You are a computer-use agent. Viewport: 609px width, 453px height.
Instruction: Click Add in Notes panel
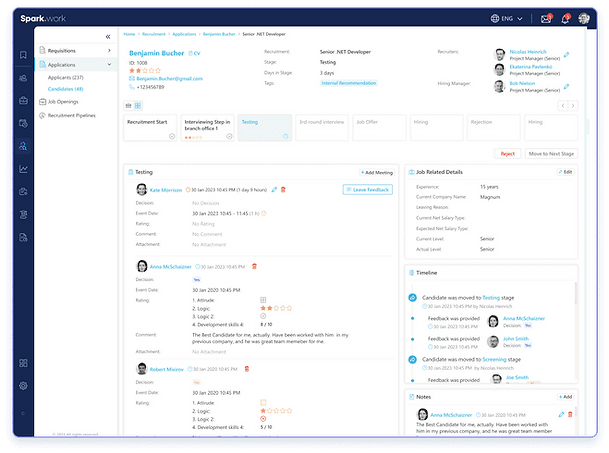(566, 397)
